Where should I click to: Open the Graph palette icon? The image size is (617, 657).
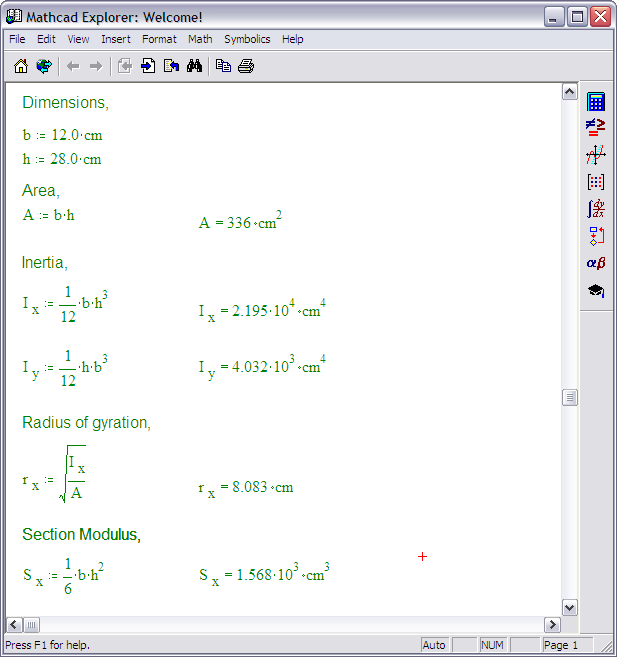[596, 155]
